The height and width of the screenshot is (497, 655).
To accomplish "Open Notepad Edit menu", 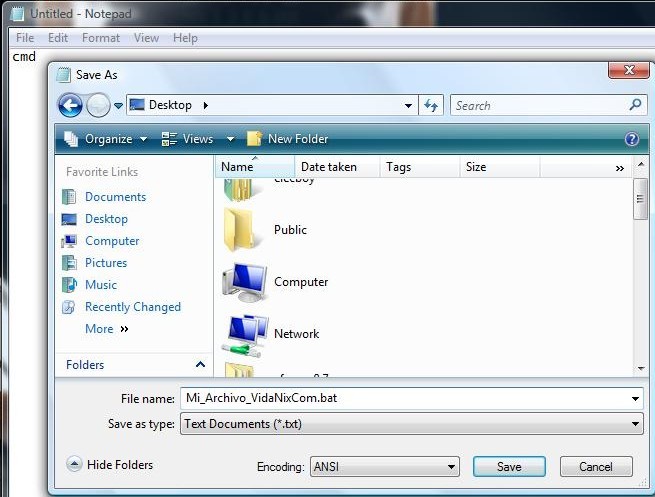I will click(58, 38).
